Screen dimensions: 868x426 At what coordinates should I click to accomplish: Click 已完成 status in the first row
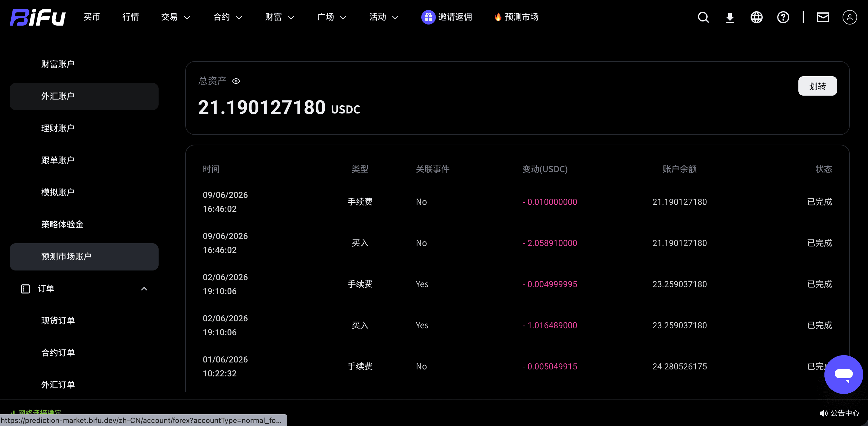820,202
